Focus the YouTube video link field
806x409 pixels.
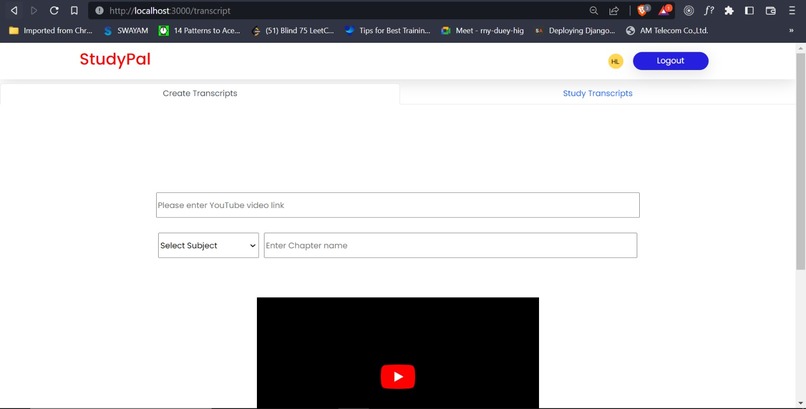click(x=398, y=205)
